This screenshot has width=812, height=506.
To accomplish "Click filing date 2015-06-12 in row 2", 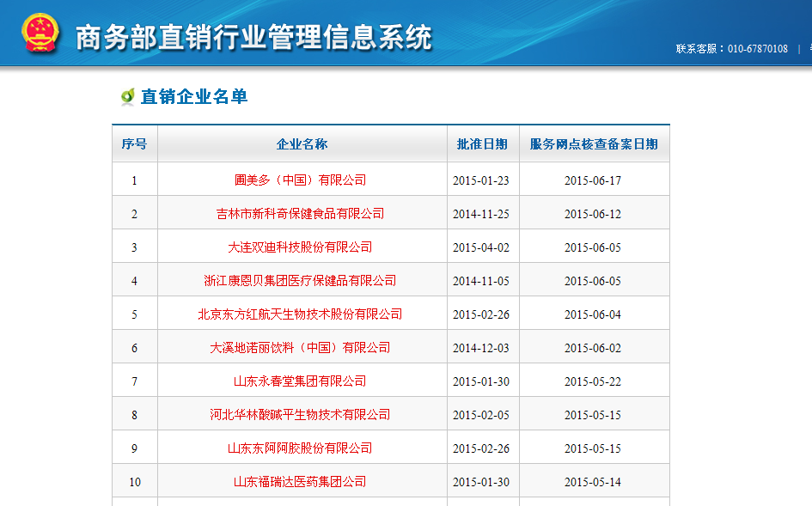I will coord(593,215).
